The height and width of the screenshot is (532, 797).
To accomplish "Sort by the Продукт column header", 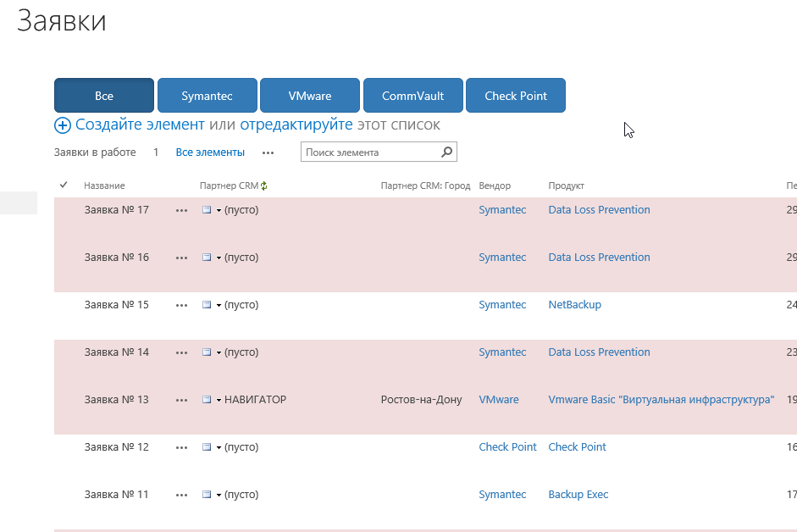I will [x=567, y=186].
